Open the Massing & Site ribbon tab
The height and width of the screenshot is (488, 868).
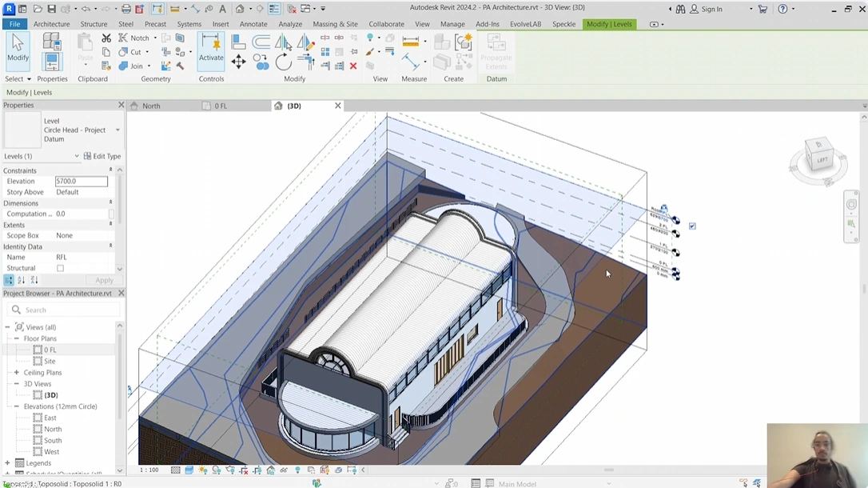[x=335, y=24]
